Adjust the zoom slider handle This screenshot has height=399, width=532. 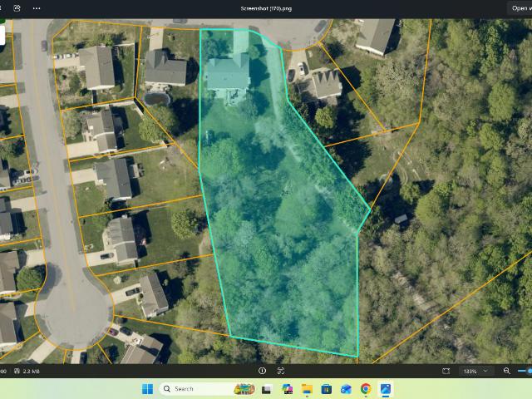pos(529,372)
